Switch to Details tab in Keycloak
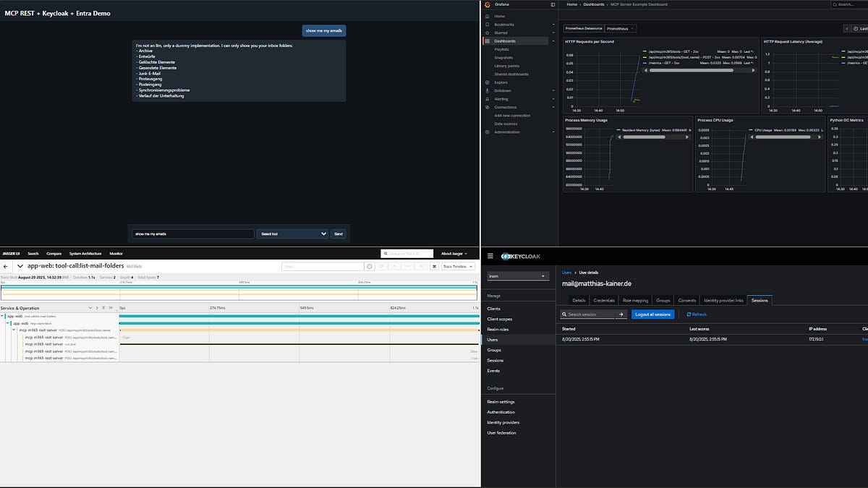 point(579,300)
